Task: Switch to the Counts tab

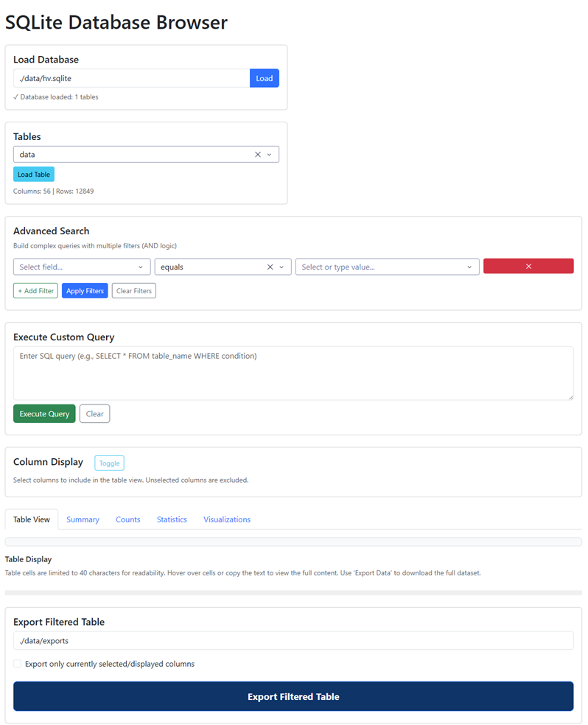Action: [x=128, y=519]
